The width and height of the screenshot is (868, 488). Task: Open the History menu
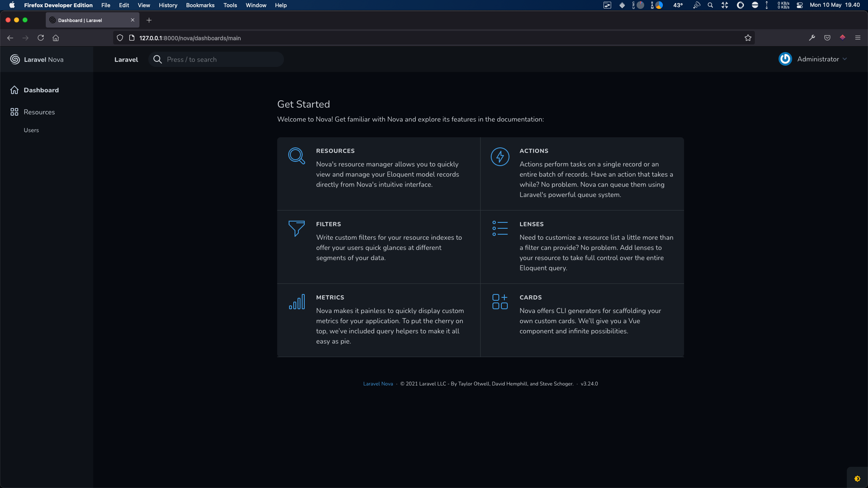168,5
